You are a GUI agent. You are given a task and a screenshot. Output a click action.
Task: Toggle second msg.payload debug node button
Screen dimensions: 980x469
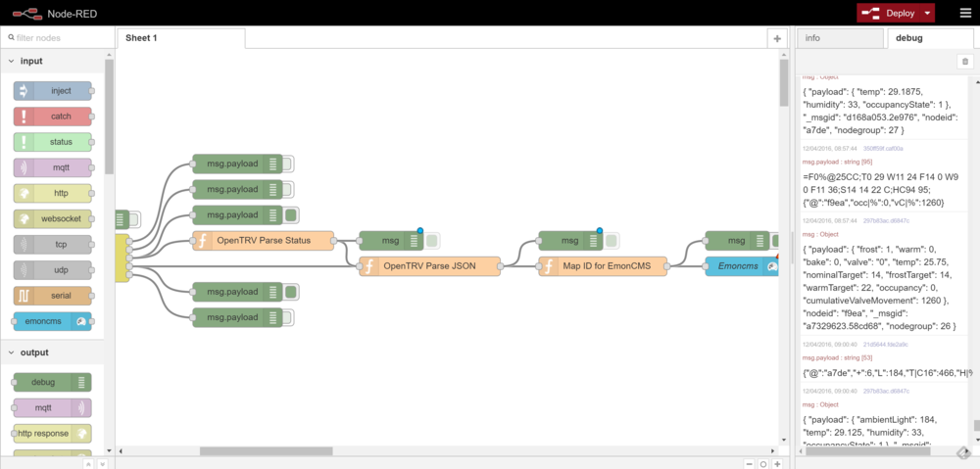click(288, 189)
